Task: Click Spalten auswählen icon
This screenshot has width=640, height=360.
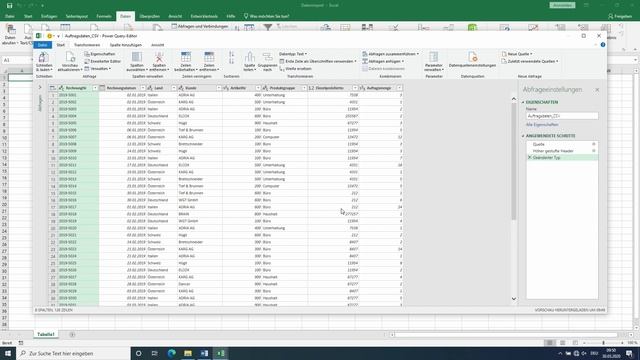Action: tap(137, 57)
